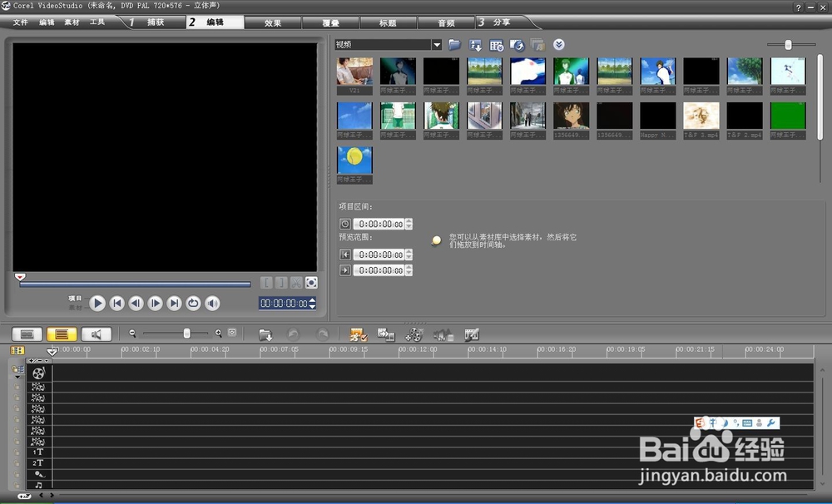The image size is (832, 504).
Task: Open the 音频 tab
Action: point(446,22)
